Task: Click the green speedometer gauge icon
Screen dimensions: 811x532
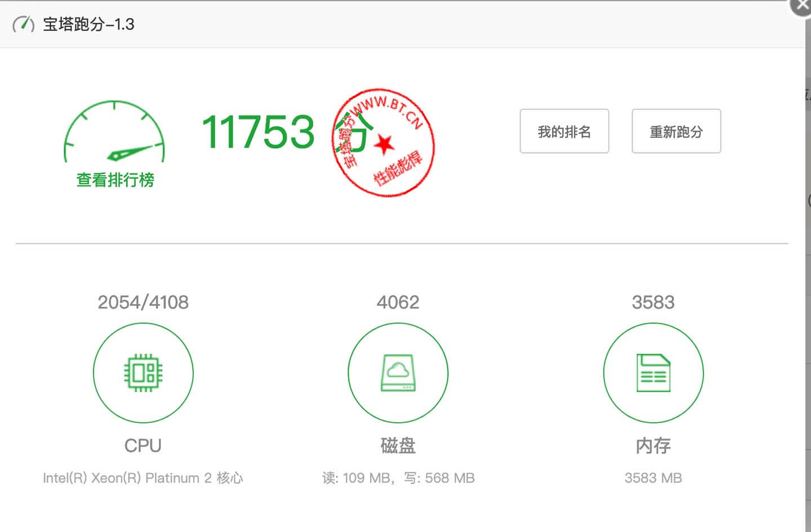Action: click(114, 132)
